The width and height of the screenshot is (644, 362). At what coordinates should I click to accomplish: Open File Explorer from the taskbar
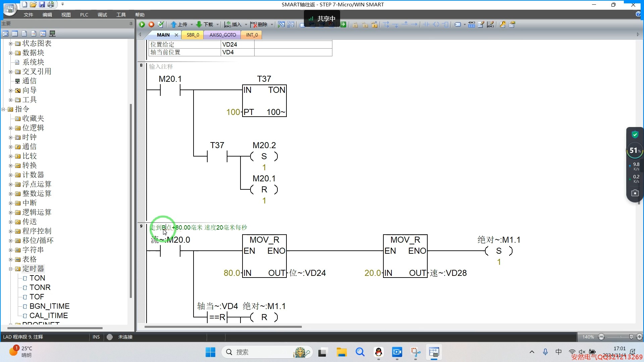(x=341, y=352)
